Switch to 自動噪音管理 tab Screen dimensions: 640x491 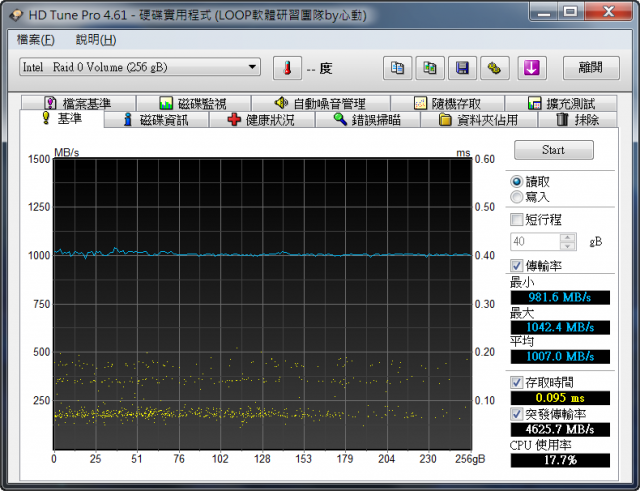pyautogui.click(x=321, y=103)
